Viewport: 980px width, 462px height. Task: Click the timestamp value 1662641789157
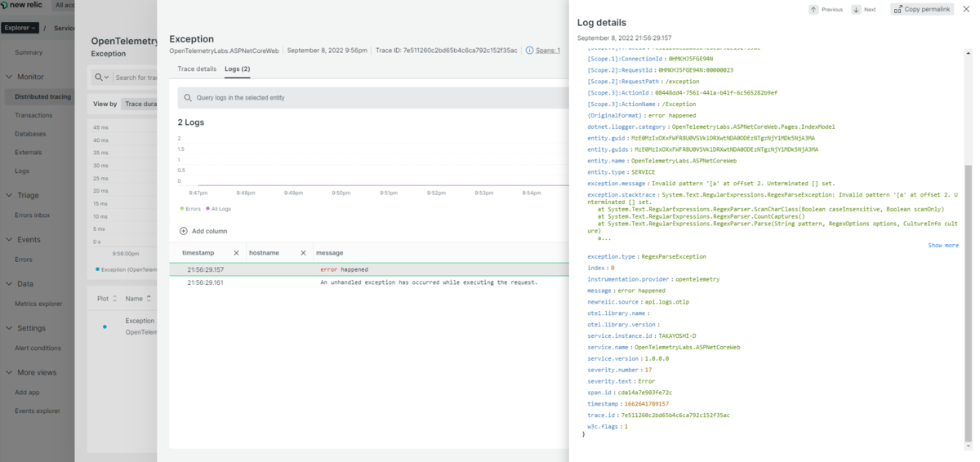tap(646, 404)
